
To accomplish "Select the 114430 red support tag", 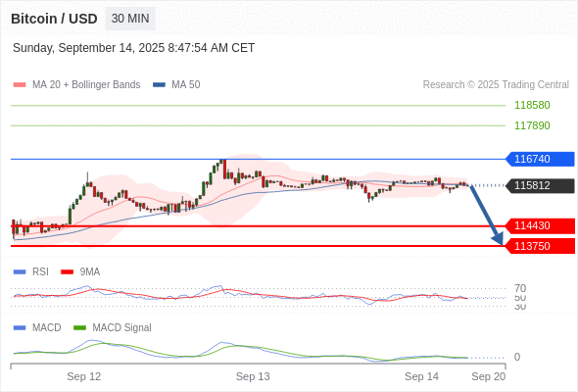I will [540, 225].
